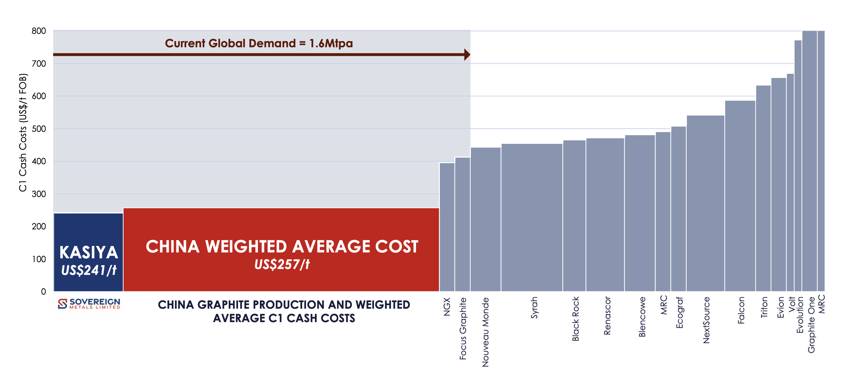Click the Sovereign Metals Limited logo
The image size is (868, 378).
pyautogui.click(x=89, y=304)
